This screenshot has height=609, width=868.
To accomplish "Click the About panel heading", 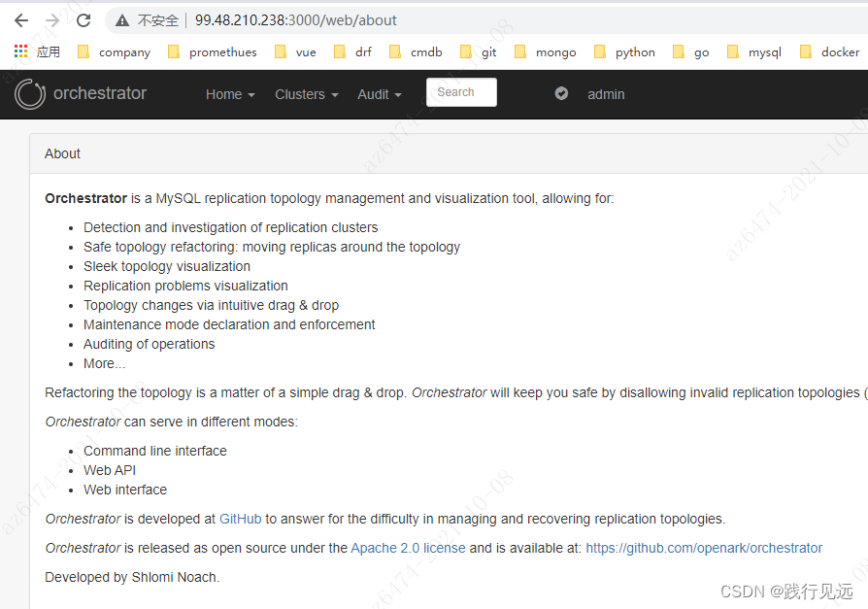I will [62, 153].
